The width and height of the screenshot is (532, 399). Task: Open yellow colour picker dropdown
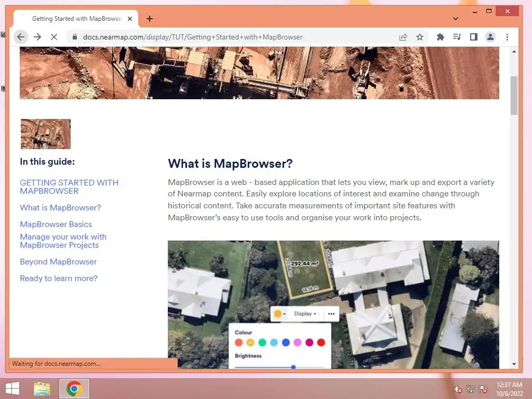click(x=280, y=314)
